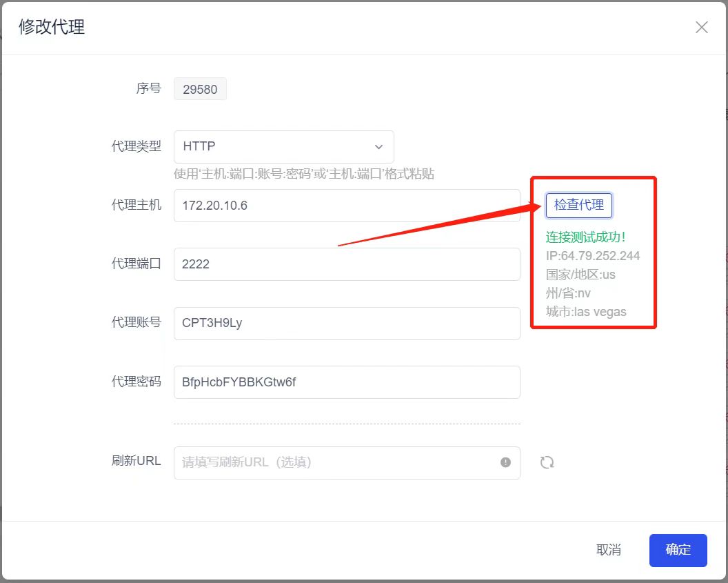Click the 城市:las vegas result line
Viewport: 728px width, 583px height.
[x=586, y=312]
